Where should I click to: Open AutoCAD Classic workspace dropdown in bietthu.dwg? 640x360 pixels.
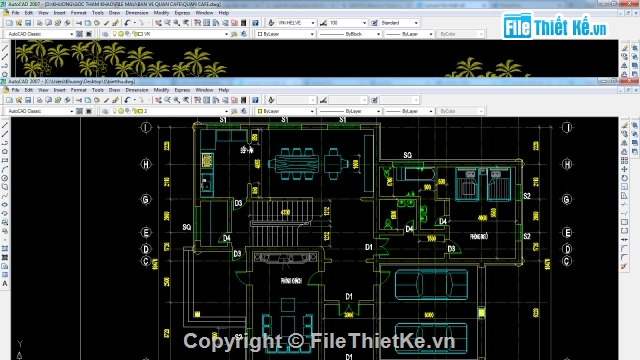coord(40,111)
